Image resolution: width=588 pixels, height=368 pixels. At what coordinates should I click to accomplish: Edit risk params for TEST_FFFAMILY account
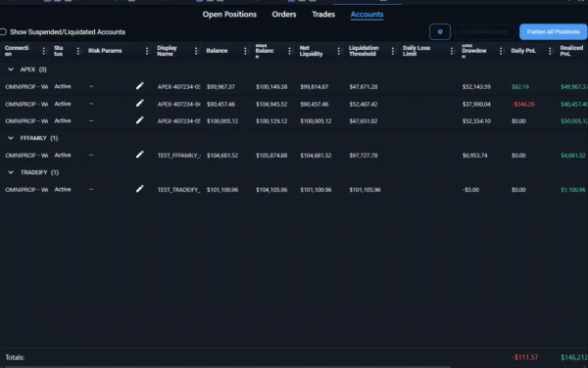pyautogui.click(x=139, y=155)
